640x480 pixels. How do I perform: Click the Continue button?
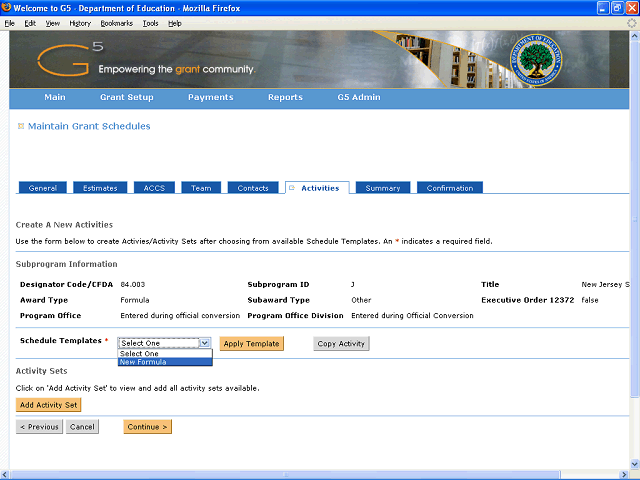(147, 427)
